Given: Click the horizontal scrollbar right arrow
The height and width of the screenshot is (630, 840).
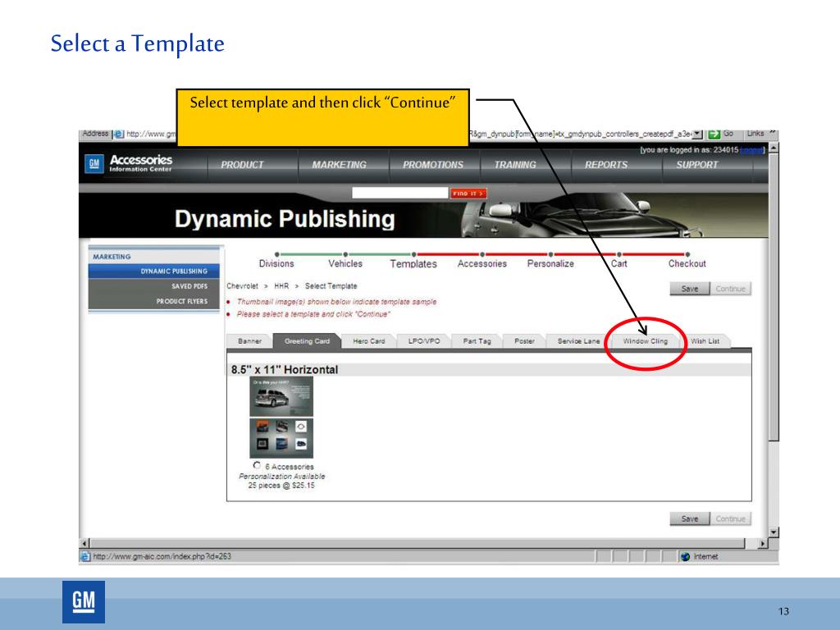Looking at the screenshot, I should 763,543.
